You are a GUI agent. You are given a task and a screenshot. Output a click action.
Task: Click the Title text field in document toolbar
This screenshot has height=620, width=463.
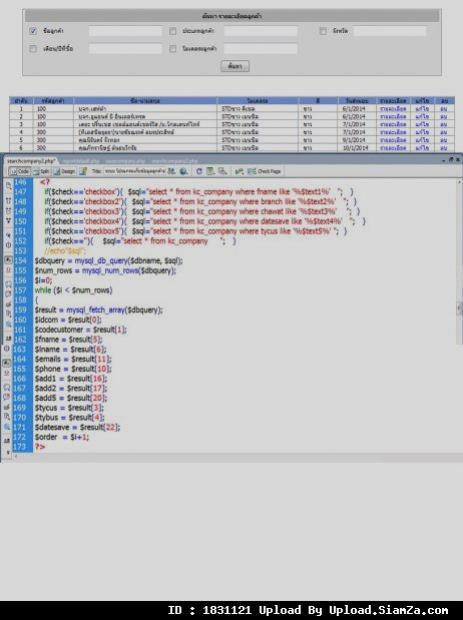(x=134, y=171)
